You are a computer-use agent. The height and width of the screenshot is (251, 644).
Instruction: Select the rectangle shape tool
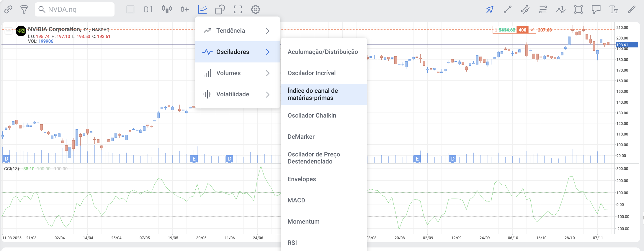click(578, 9)
